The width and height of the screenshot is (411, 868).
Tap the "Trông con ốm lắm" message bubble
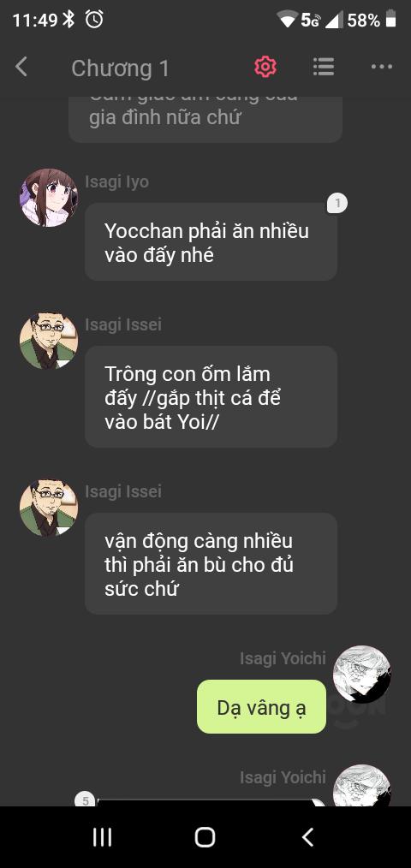[211, 397]
